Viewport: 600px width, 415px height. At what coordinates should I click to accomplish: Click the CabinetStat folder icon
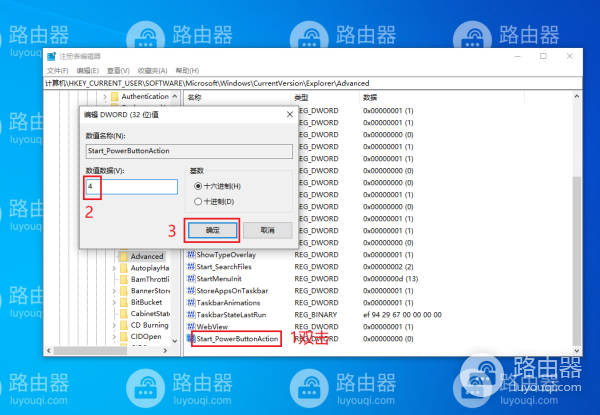(x=124, y=314)
